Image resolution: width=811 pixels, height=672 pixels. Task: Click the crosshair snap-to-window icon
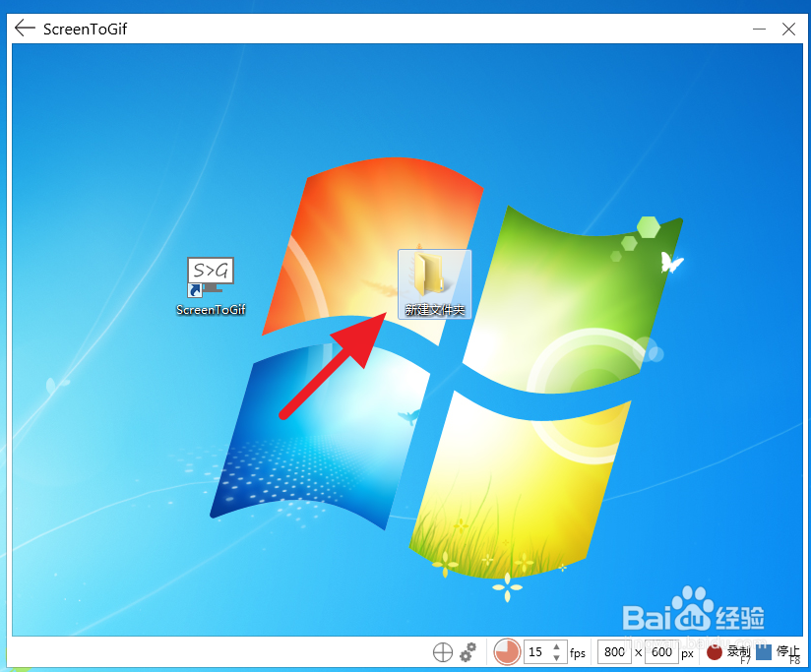coord(442,652)
